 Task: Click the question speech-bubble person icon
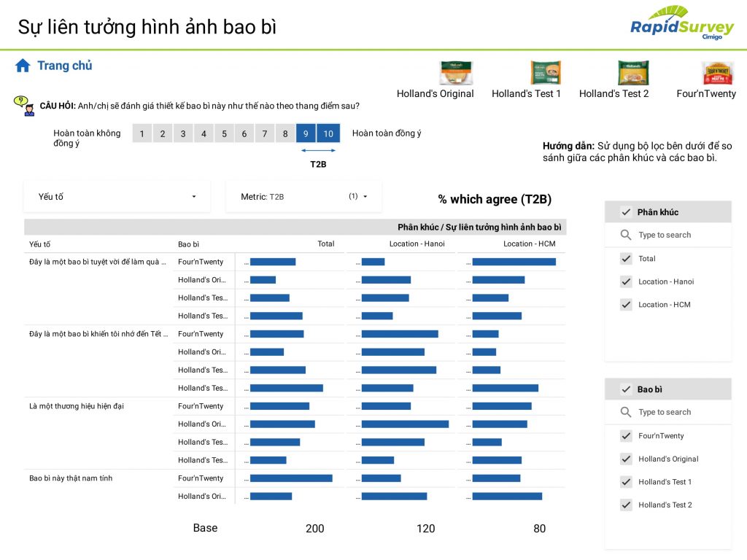pos(24,106)
